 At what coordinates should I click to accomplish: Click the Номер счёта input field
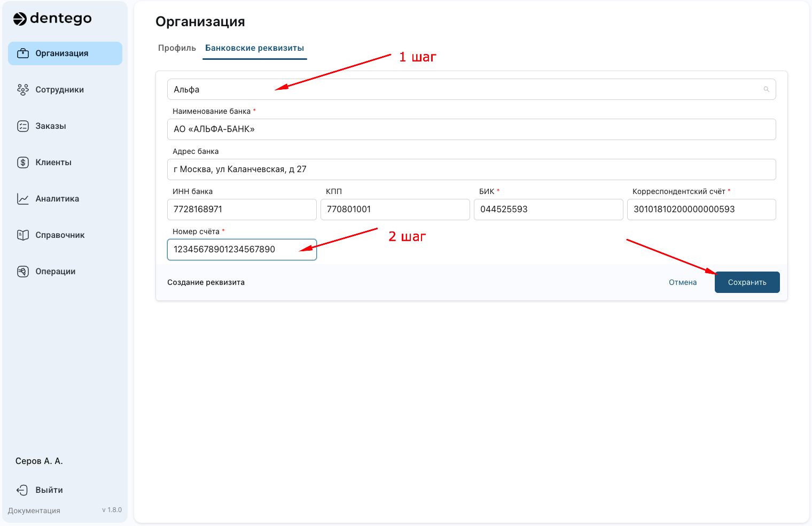pyautogui.click(x=241, y=250)
